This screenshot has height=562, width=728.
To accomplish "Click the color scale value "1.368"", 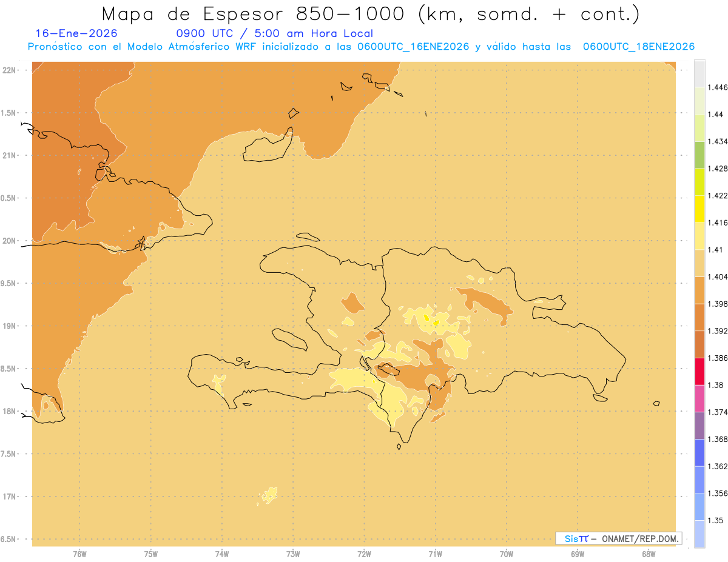I will [718, 439].
